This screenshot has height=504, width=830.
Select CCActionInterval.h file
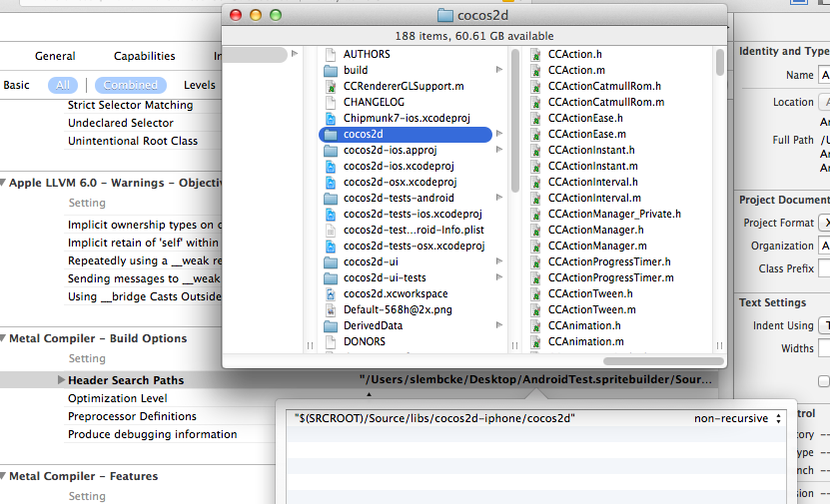593,182
